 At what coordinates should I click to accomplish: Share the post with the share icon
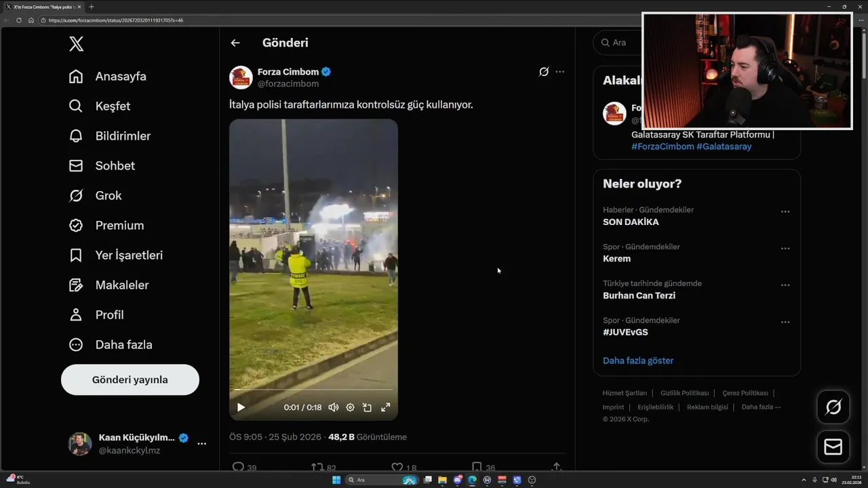pos(557,467)
